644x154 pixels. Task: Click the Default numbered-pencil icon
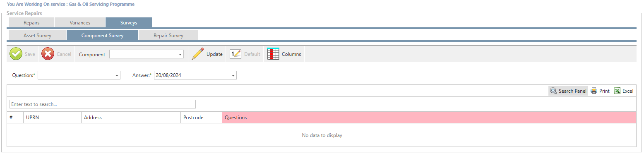pyautogui.click(x=235, y=54)
